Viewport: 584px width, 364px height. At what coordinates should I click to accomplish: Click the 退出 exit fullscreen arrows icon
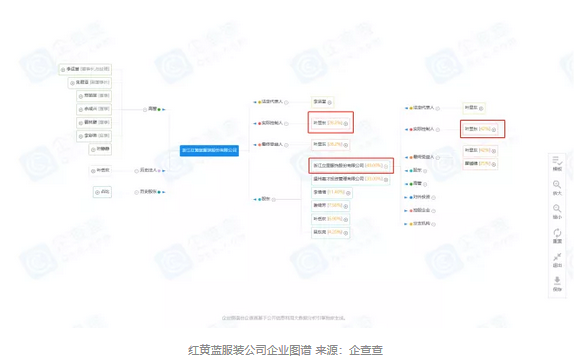557,257
